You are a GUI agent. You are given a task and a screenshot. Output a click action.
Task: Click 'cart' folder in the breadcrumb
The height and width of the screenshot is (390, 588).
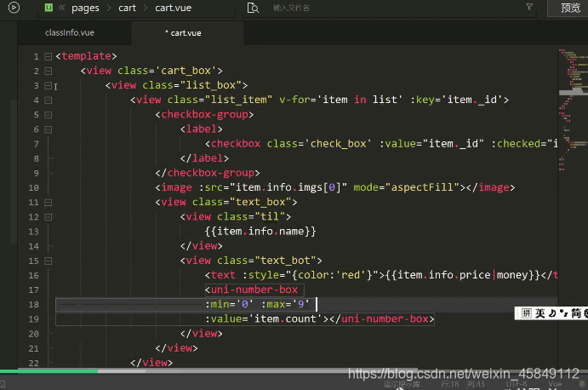click(127, 8)
